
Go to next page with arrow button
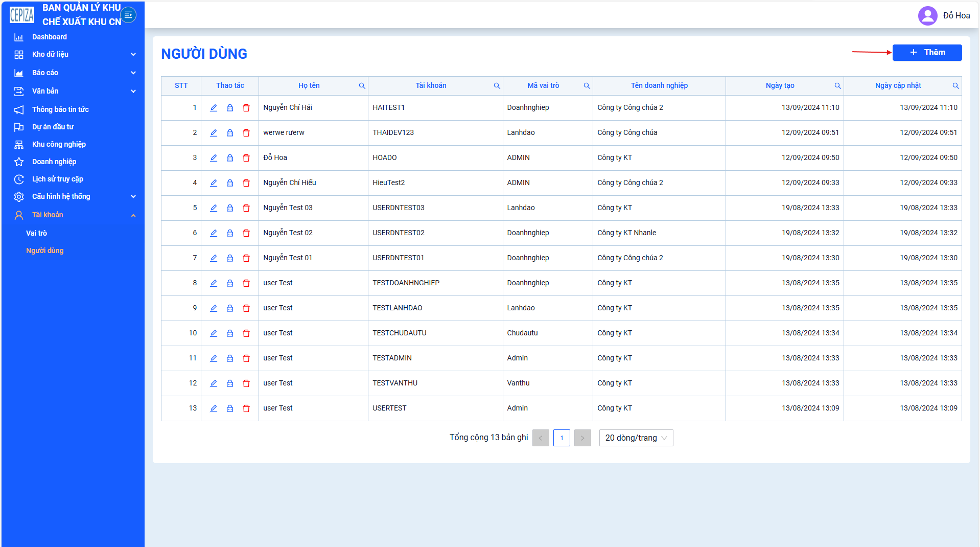coord(582,438)
